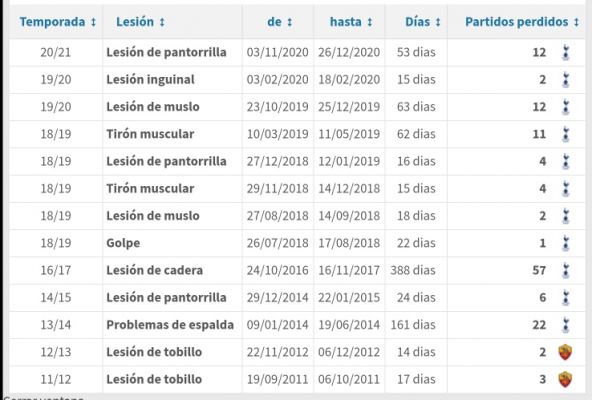Click Roma crest in 12/13 tobillo row
Image resolution: width=592 pixels, height=400 pixels.
(x=565, y=352)
